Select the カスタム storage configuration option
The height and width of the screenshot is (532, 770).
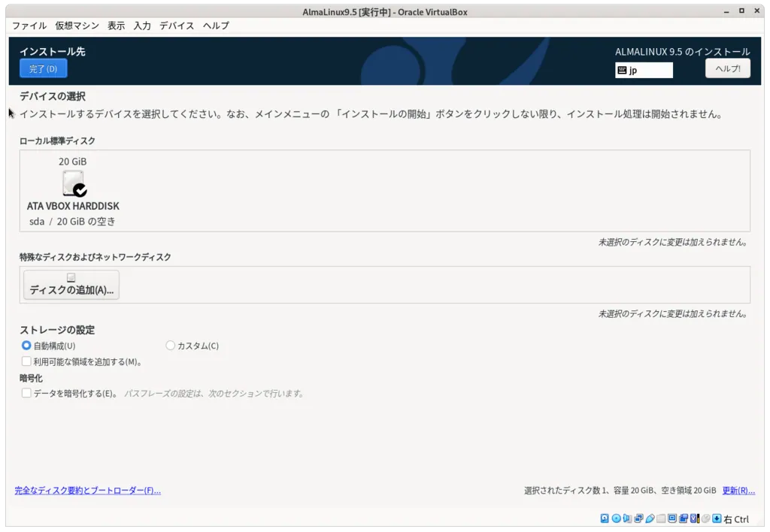(171, 346)
